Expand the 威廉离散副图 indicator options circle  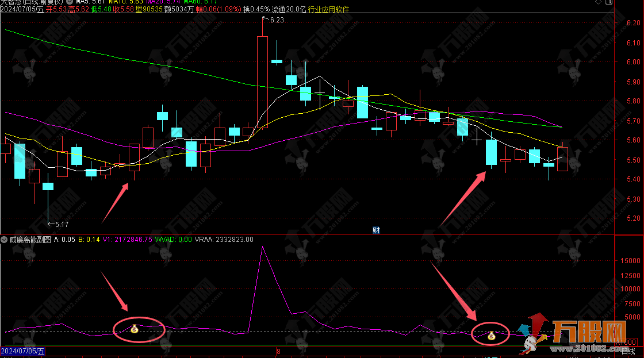click(x=4, y=240)
